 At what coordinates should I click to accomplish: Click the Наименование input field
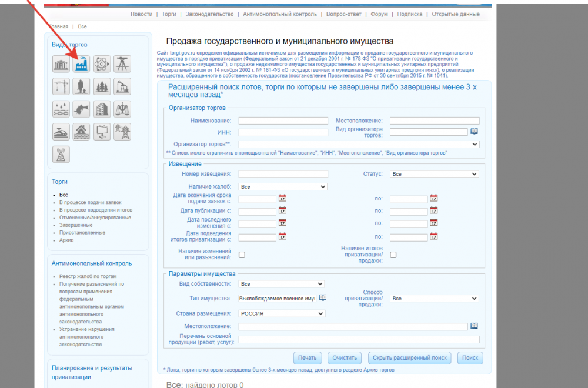tap(283, 121)
